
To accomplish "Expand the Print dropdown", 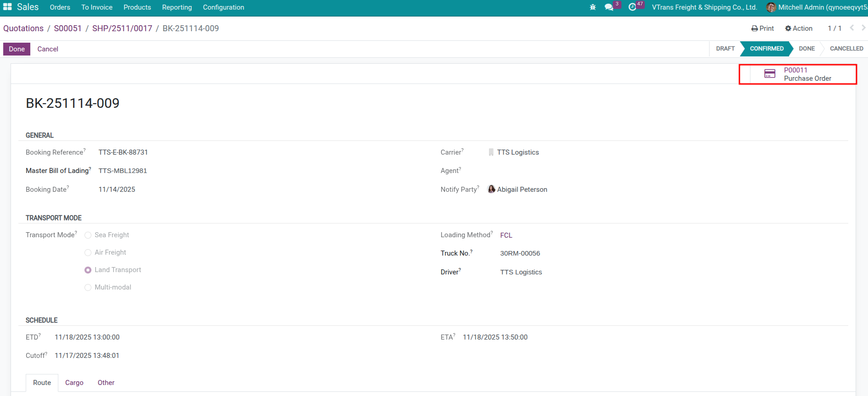I will 762,28.
